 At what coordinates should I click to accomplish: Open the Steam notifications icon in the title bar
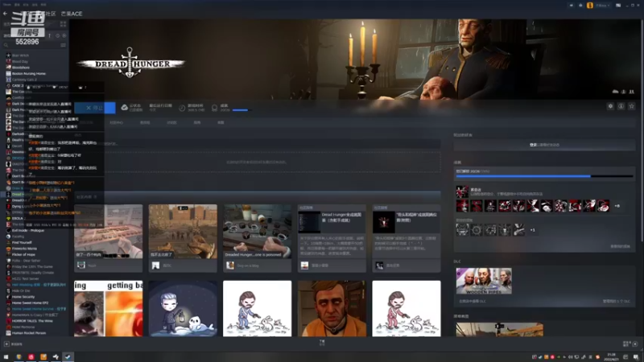[580, 6]
